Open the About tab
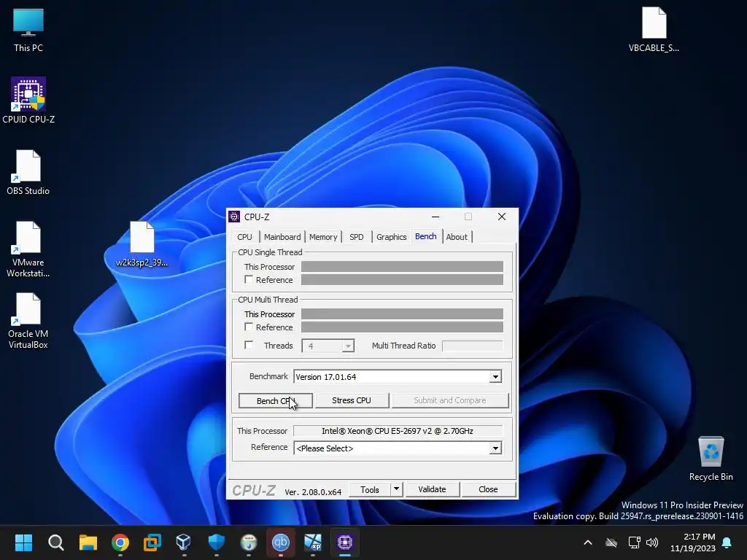 [x=457, y=237]
